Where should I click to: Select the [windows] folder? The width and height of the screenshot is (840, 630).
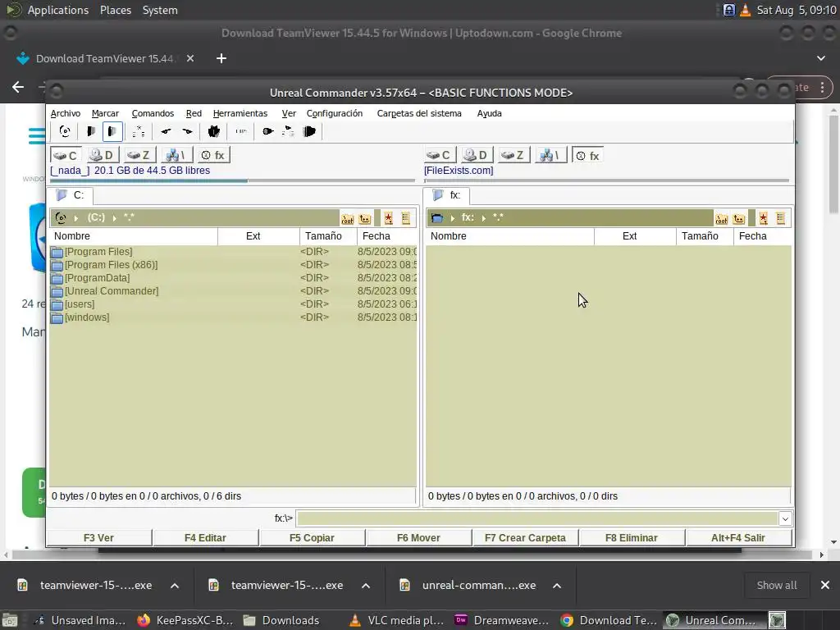[233, 317]
